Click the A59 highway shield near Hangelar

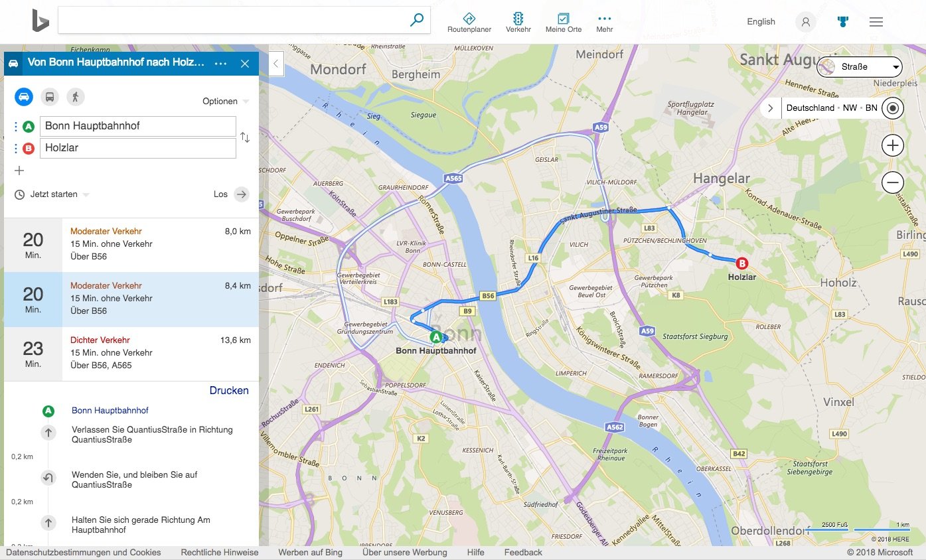[601, 127]
